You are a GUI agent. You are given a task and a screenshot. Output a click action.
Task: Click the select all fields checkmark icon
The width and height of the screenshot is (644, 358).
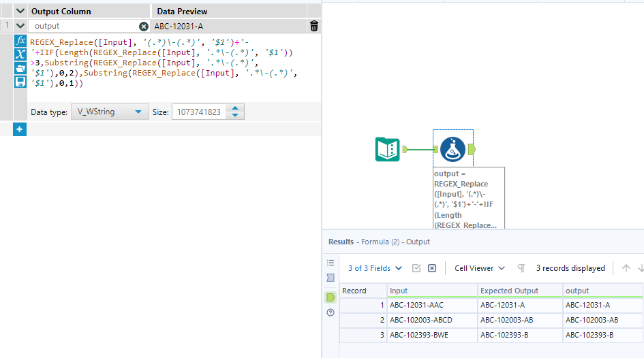[416, 268]
